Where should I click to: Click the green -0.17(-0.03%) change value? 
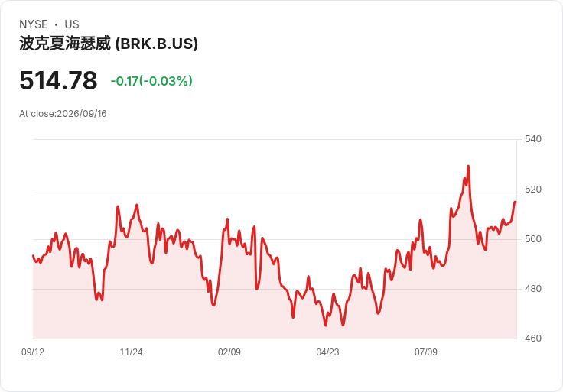pyautogui.click(x=151, y=81)
